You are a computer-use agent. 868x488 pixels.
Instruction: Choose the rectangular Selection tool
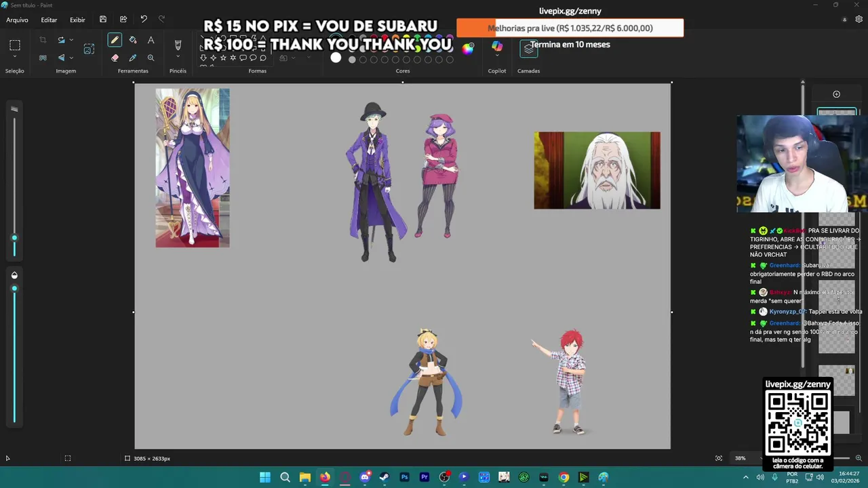(15, 45)
